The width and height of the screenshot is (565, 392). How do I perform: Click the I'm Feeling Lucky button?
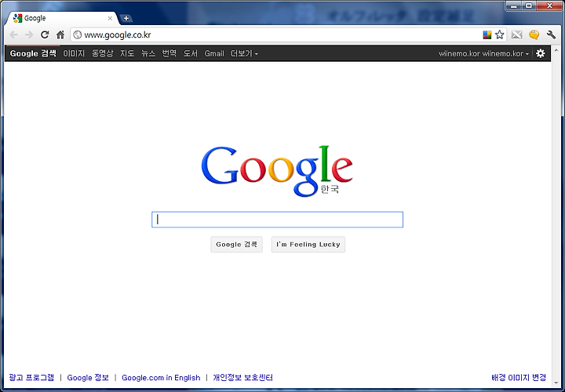pos(308,245)
